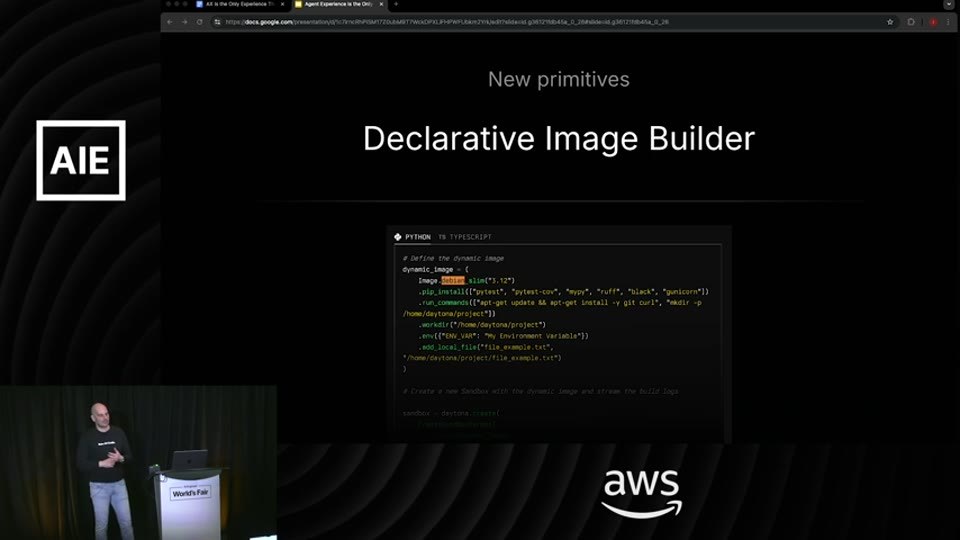This screenshot has width=960, height=540.
Task: Open the browser extensions icon
Action: point(911,22)
